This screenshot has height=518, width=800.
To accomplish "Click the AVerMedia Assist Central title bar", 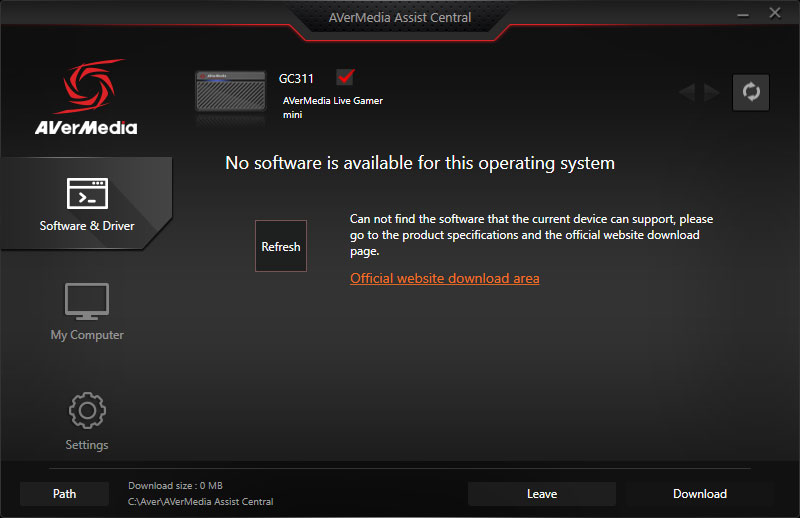I will tap(400, 17).
